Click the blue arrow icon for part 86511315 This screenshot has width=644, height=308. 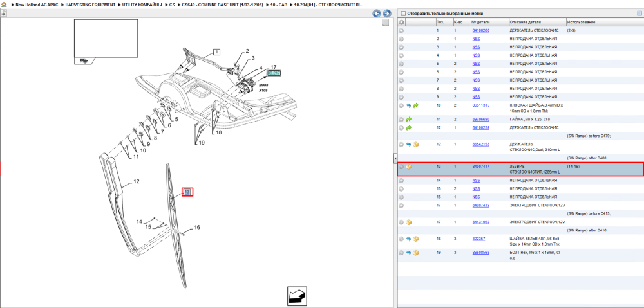click(409, 105)
